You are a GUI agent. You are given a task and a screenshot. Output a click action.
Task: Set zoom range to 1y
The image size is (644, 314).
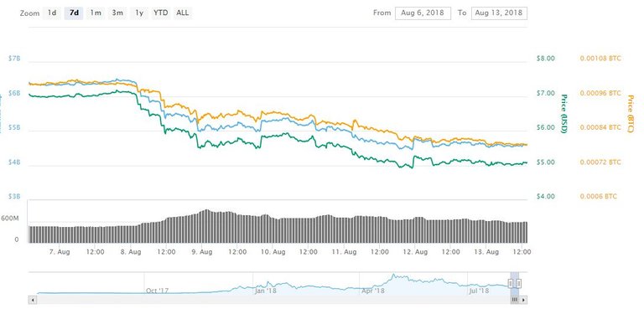pos(139,13)
